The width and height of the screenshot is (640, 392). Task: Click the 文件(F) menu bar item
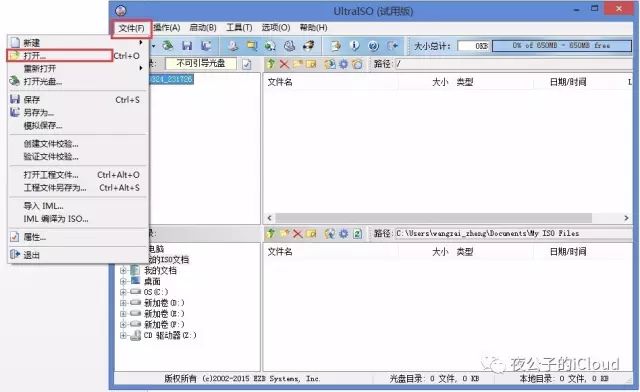point(131,28)
